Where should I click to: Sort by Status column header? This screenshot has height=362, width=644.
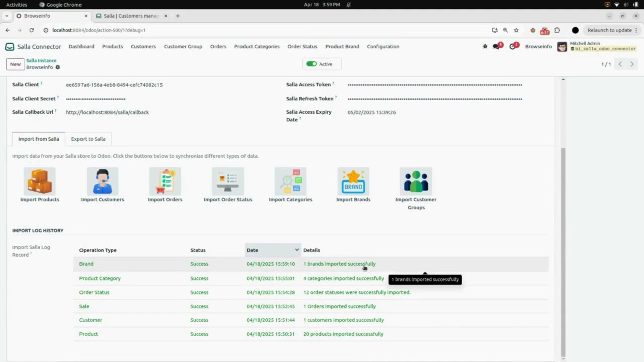pyautogui.click(x=198, y=250)
